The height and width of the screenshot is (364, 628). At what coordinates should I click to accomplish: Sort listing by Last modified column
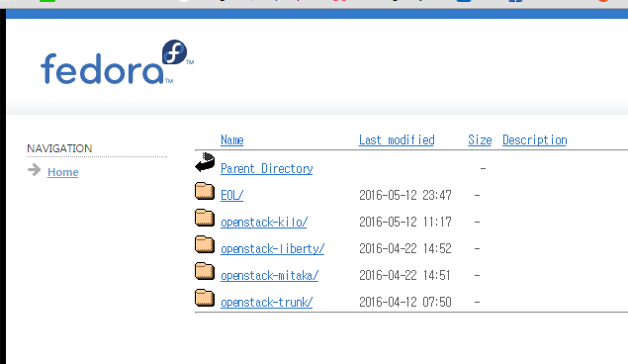pyautogui.click(x=397, y=140)
